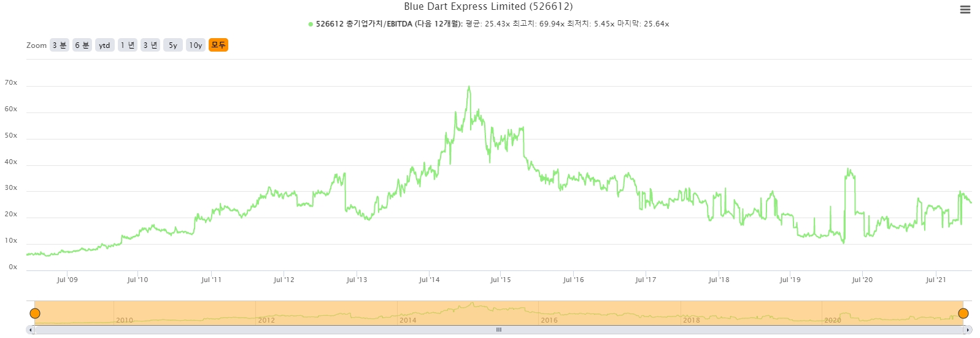Switch zoom to 5y
The image size is (980, 338).
pyautogui.click(x=173, y=45)
